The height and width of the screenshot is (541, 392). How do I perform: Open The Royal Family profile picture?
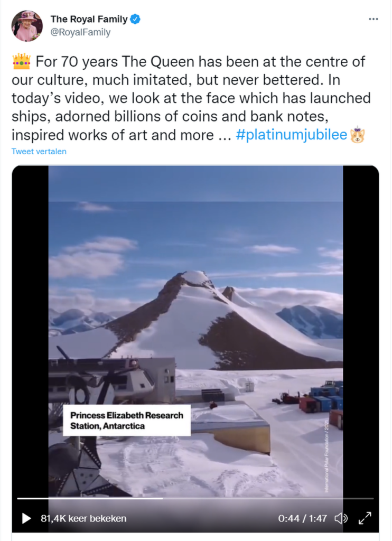(27, 26)
